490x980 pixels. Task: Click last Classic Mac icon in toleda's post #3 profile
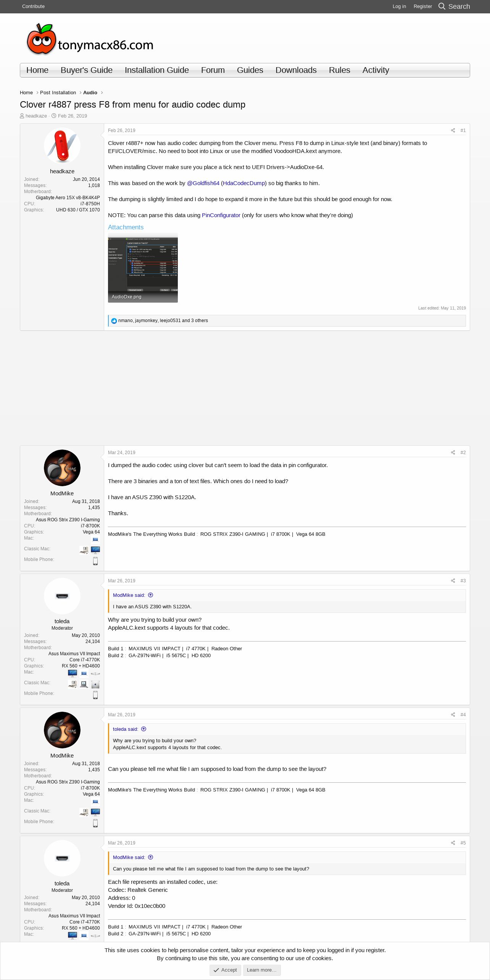pyautogui.click(x=95, y=684)
